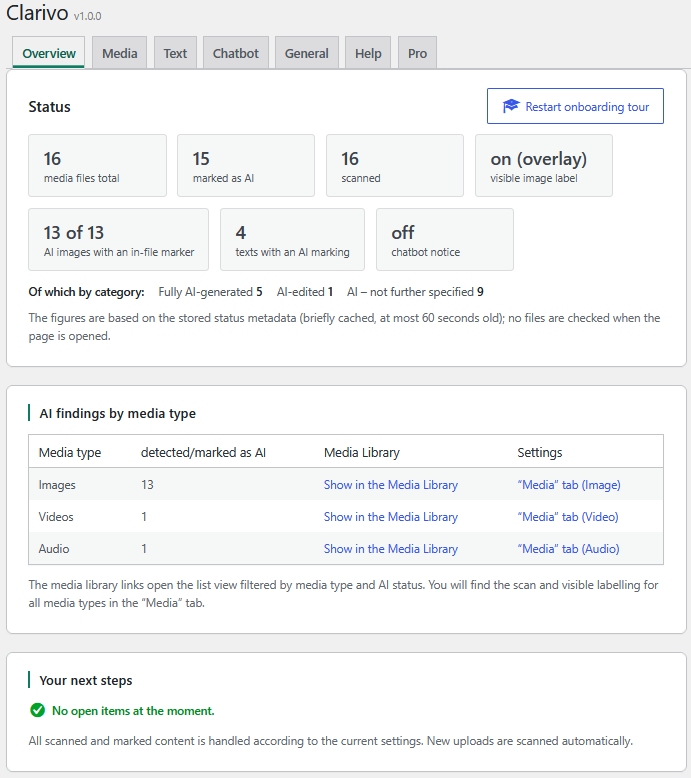The image size is (691, 778).
Task: Click the "16 media files total" card
Action: [97, 166]
